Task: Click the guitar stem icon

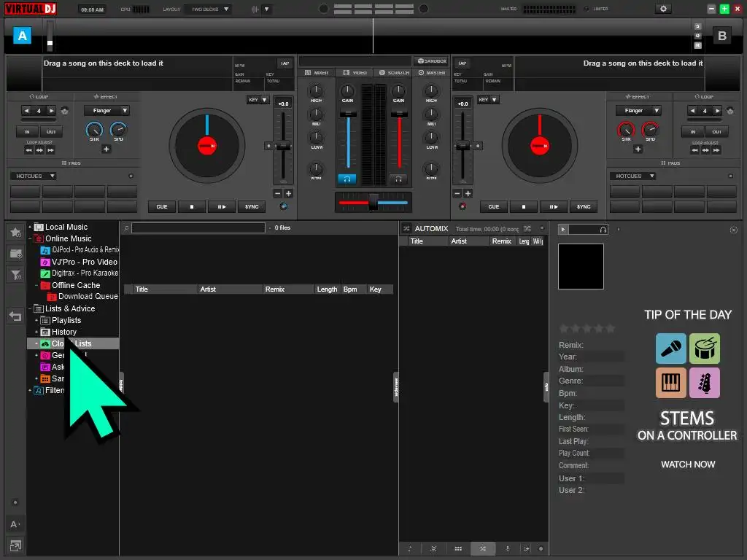Action: click(705, 382)
